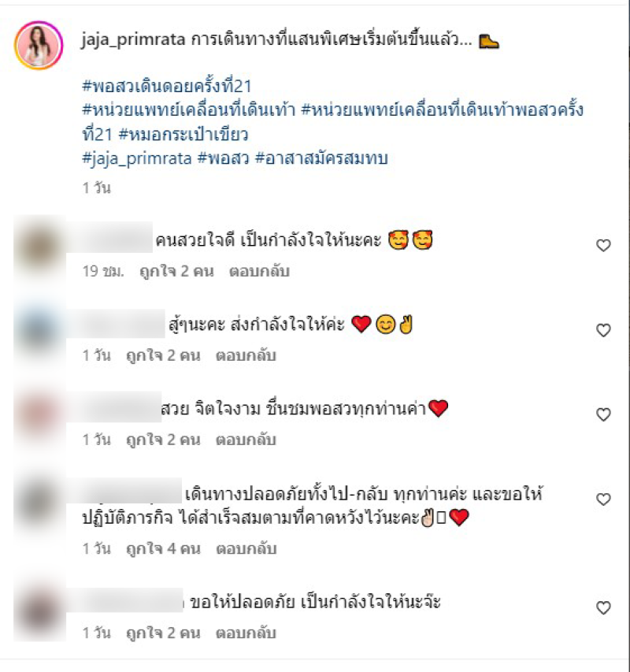630x672 pixels.
Task: Reply to the 'ขอให้ปลอดภัย' comment
Action: pyautogui.click(x=246, y=633)
